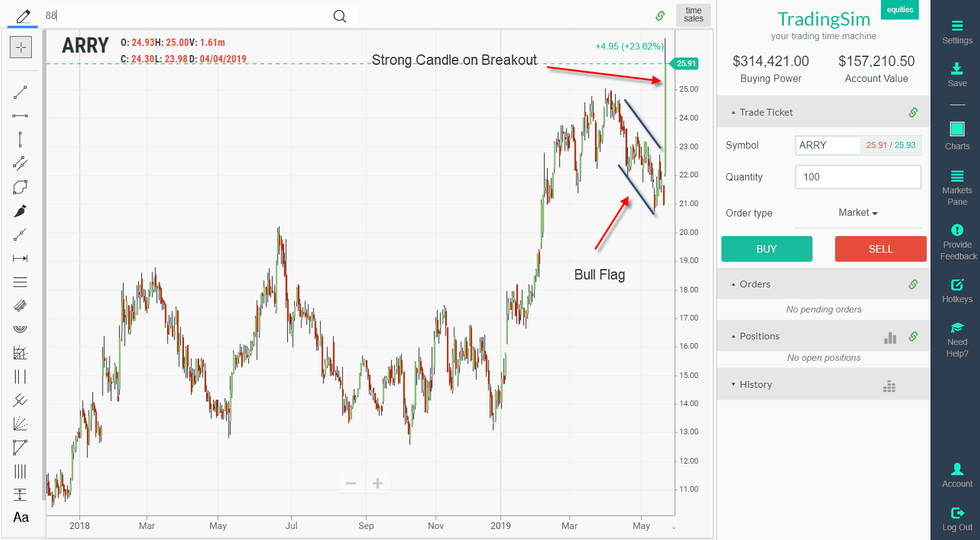Screen dimensions: 980x540
Task: Click the search magnifier icon
Action: [340, 17]
